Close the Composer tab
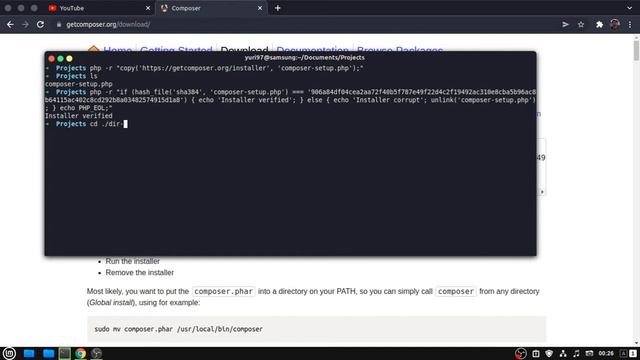Image resolution: width=640 pixels, height=360 pixels. pos(260,8)
